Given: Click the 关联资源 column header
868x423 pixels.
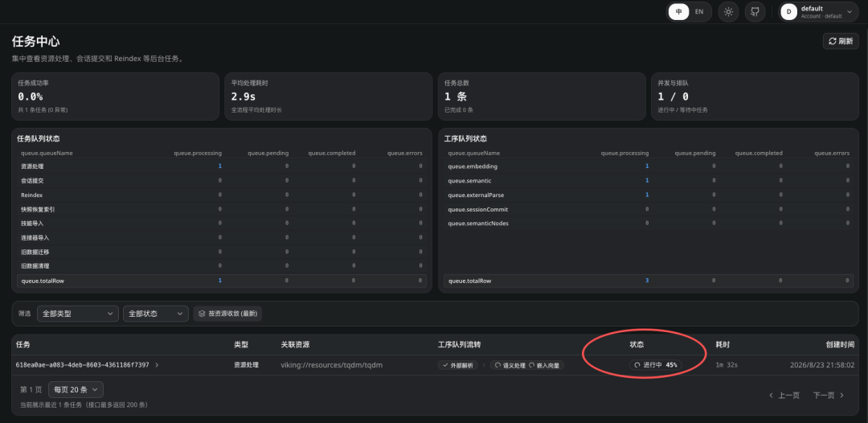Looking at the screenshot, I should pos(295,344).
